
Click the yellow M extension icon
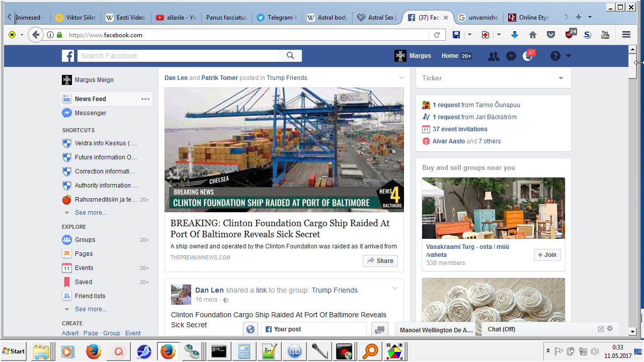(12, 35)
